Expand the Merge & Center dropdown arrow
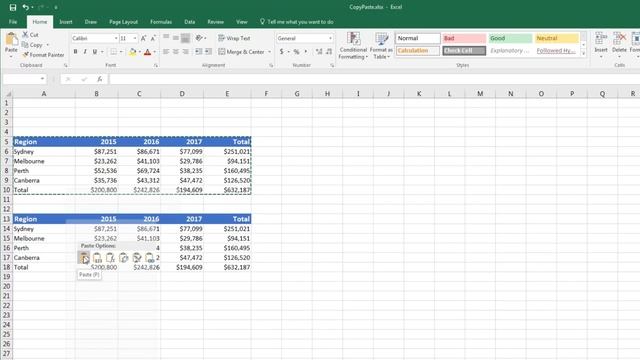The image size is (640, 360). pyautogui.click(x=269, y=52)
